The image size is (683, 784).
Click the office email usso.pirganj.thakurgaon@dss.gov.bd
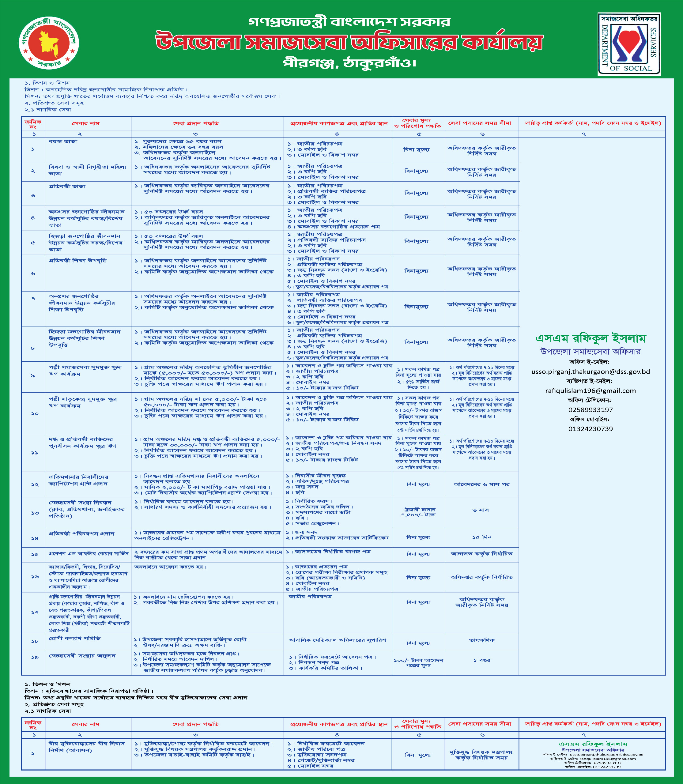(591, 371)
